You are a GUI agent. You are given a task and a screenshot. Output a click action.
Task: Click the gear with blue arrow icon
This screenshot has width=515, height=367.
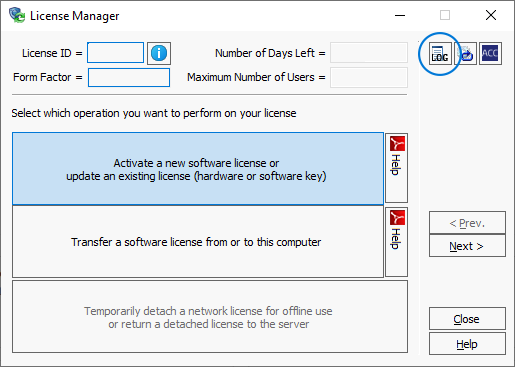click(466, 53)
